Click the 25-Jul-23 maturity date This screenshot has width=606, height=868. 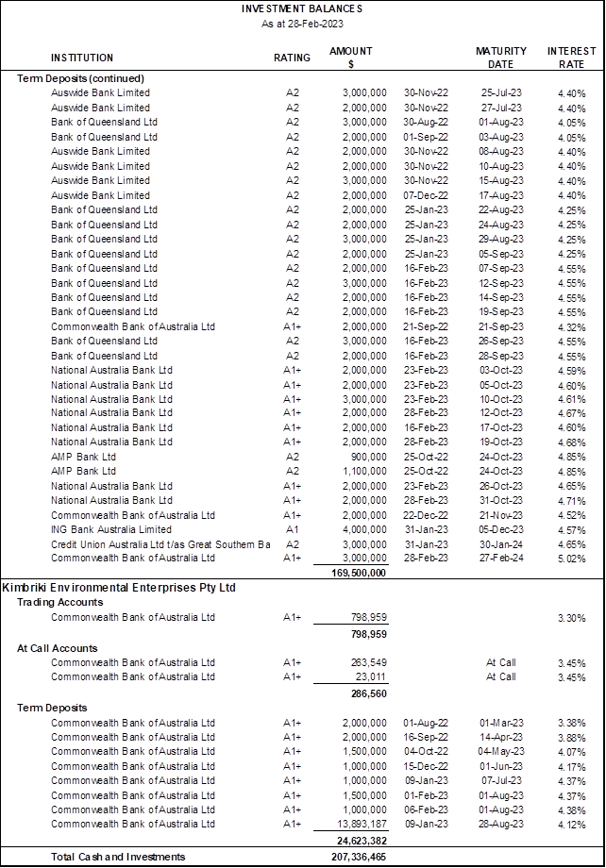tap(501, 93)
